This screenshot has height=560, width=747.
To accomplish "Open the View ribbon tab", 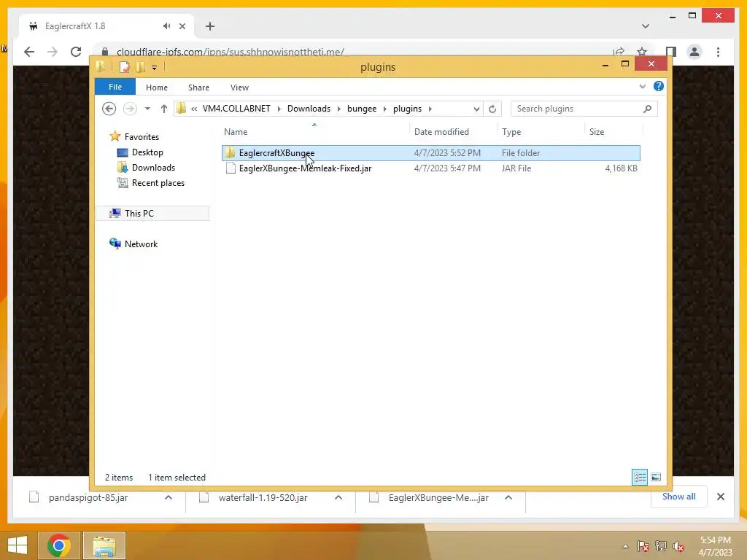I will pyautogui.click(x=239, y=87).
